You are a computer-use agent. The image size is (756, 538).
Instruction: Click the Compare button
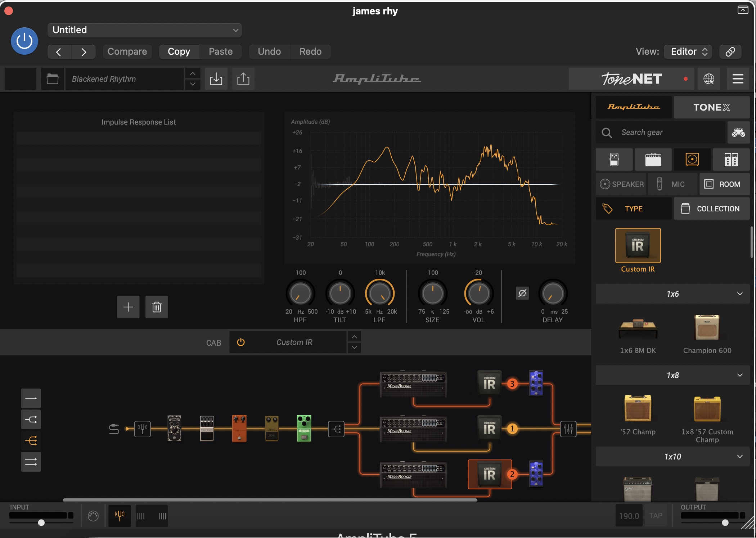pos(127,52)
